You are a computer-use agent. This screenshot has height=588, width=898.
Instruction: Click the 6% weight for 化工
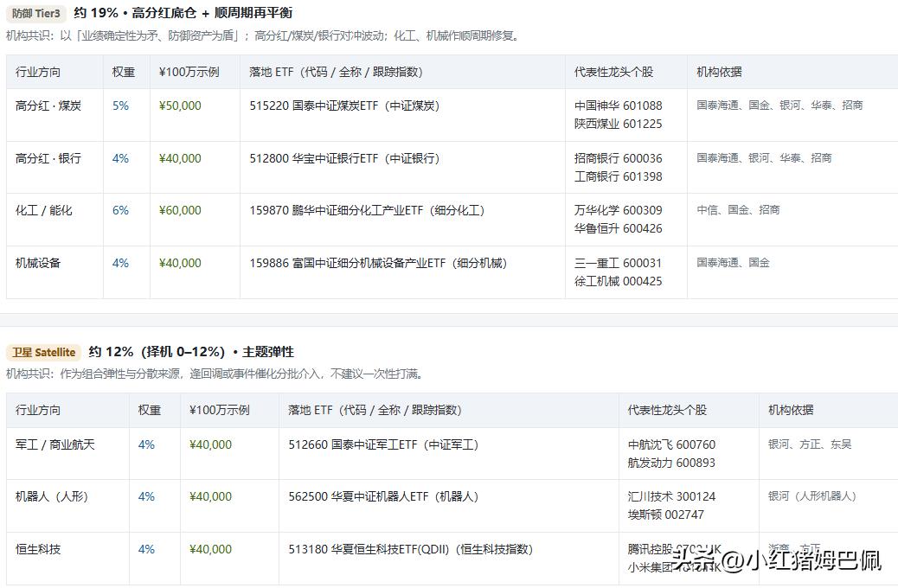(120, 211)
